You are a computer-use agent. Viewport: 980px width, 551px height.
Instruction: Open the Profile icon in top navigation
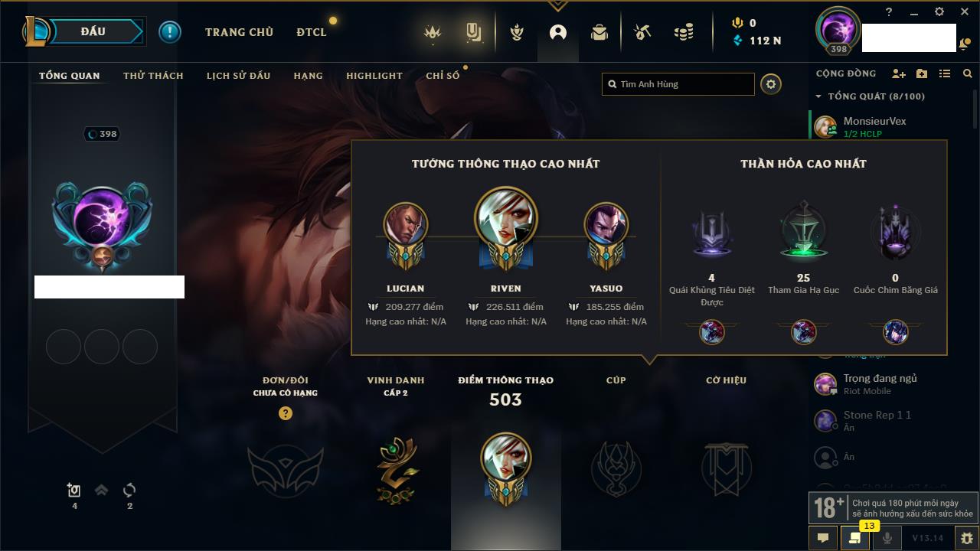(x=558, y=32)
